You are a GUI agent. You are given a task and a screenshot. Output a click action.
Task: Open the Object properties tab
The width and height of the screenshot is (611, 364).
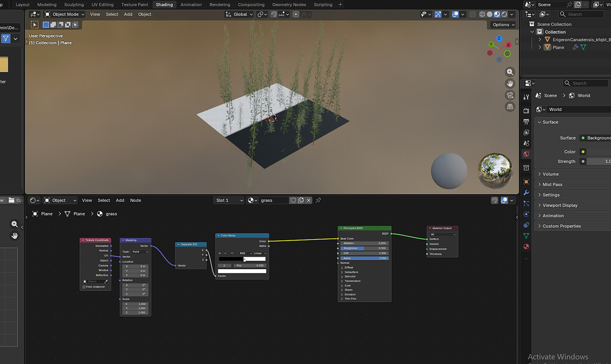[526, 181]
